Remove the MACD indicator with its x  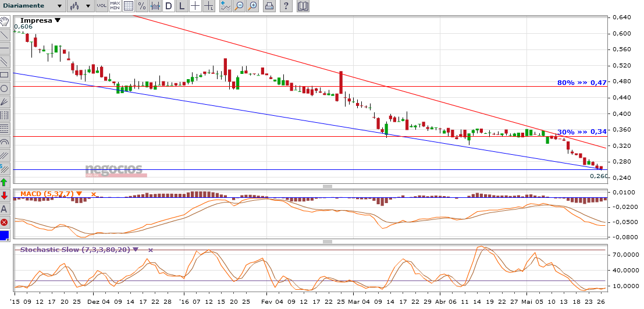[x=94, y=194]
